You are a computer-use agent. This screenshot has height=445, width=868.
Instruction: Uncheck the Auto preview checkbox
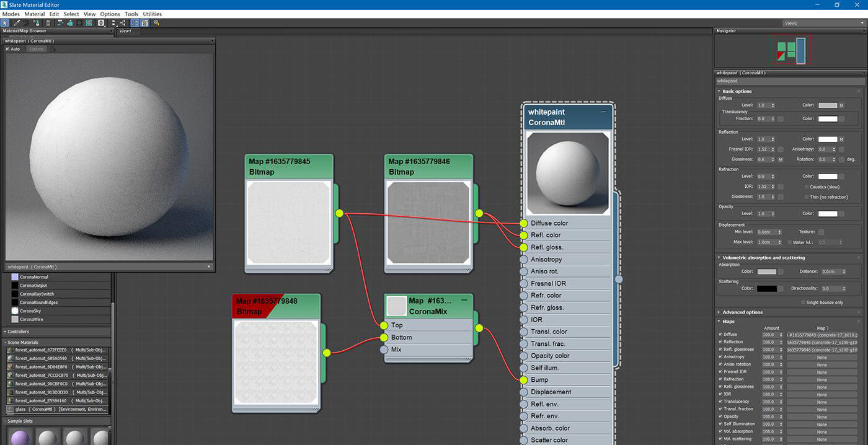click(x=7, y=49)
